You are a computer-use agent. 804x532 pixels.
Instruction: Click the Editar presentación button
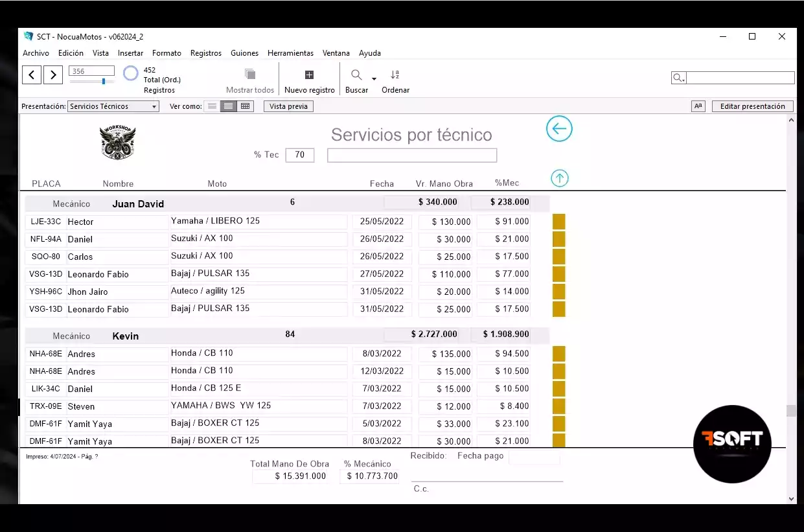(752, 106)
